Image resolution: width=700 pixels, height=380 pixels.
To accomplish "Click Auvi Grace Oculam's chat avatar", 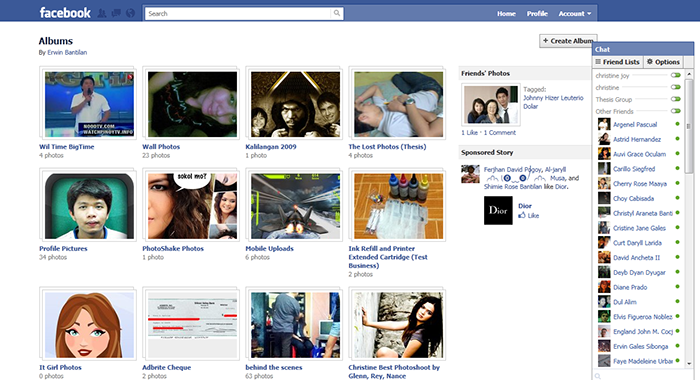I will (x=604, y=154).
